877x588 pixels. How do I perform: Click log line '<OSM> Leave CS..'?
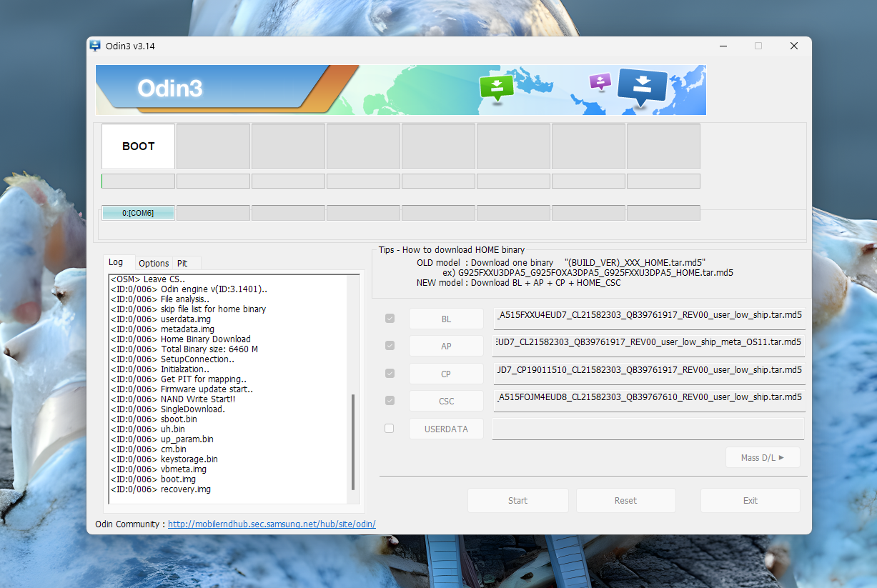coord(148,279)
